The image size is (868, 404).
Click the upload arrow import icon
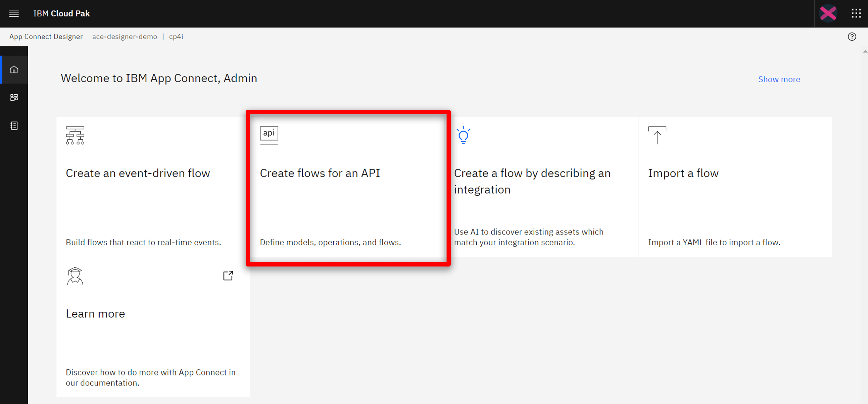coord(657,135)
